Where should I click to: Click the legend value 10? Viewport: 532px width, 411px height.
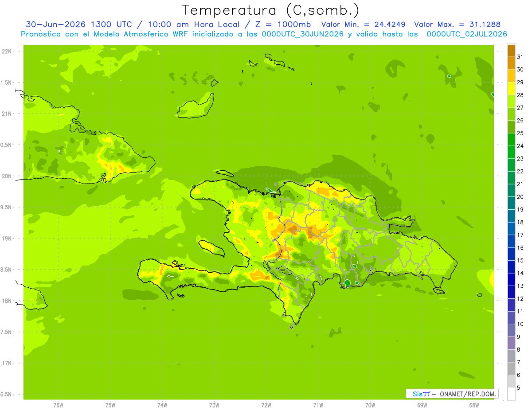[x=520, y=324]
